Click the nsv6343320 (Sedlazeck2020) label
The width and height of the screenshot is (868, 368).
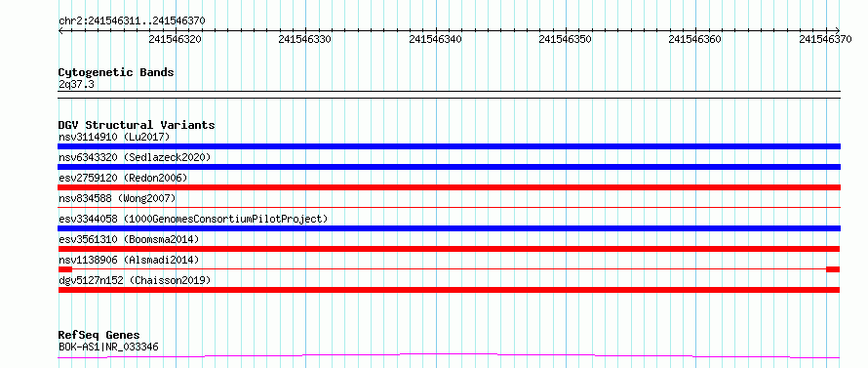coord(135,157)
